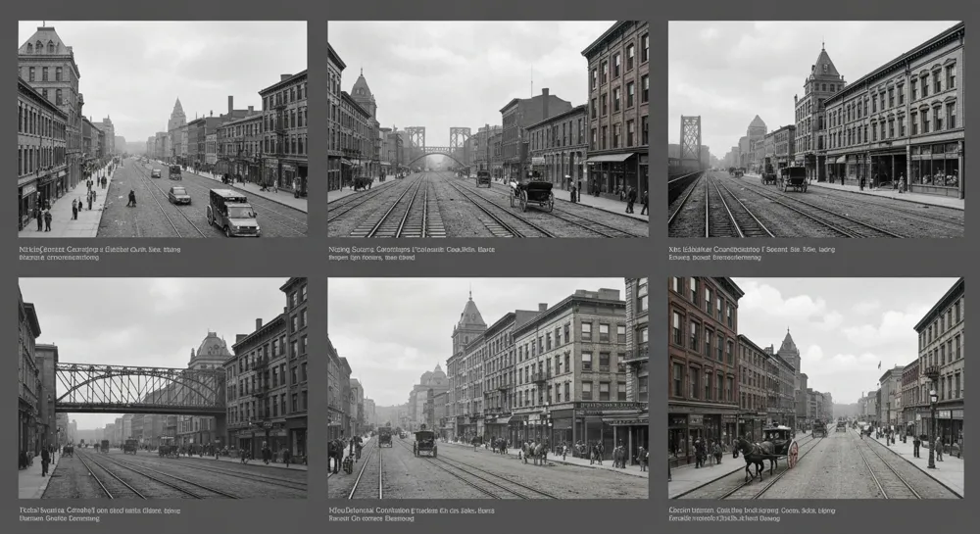The height and width of the screenshot is (534, 980).
Task: Open the top-left street photo with motor van
Action: pyautogui.click(x=162, y=129)
